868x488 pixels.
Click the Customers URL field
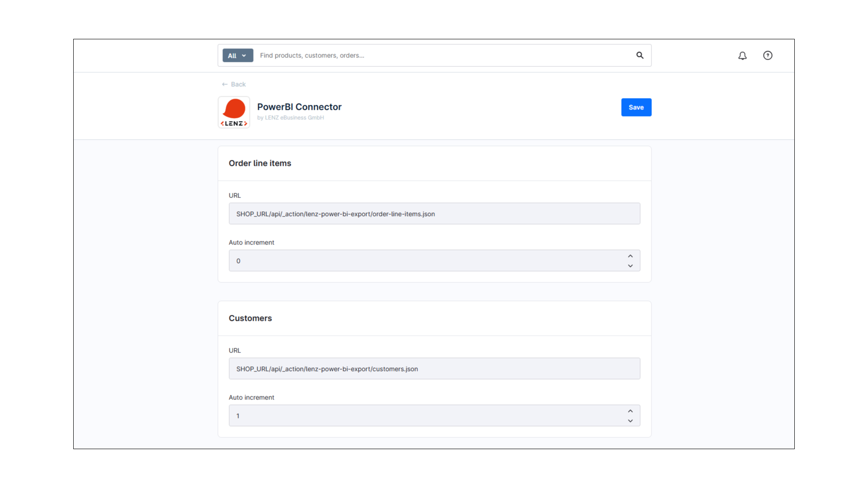[434, 369]
